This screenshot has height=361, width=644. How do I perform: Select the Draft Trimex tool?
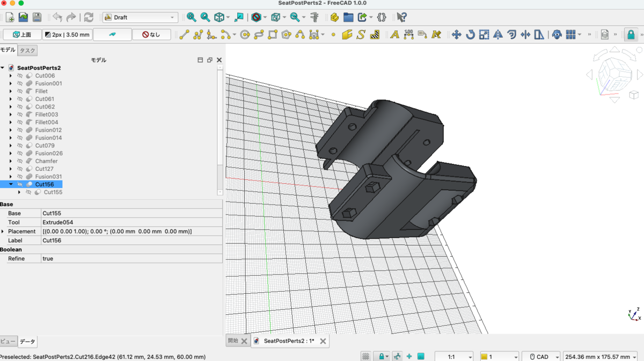(525, 35)
